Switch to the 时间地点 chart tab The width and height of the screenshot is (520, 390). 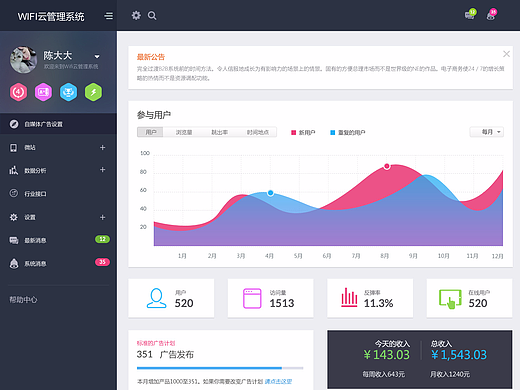pos(258,132)
